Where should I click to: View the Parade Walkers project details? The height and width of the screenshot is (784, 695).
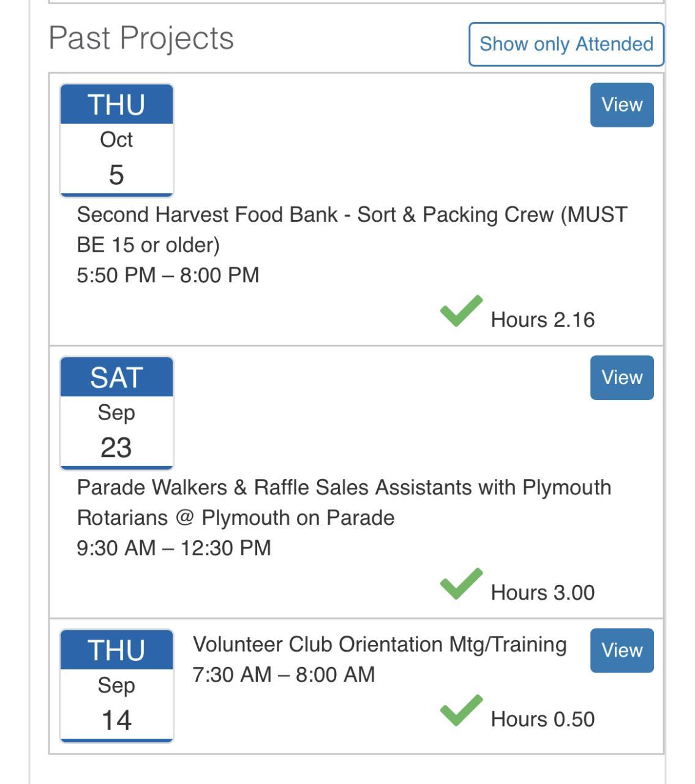coord(622,377)
